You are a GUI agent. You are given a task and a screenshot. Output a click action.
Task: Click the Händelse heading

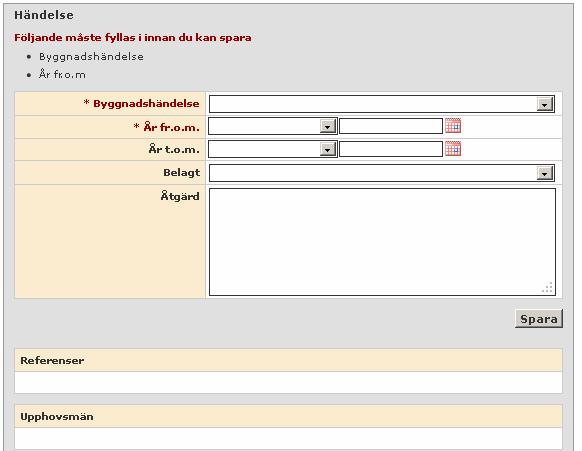[44, 15]
